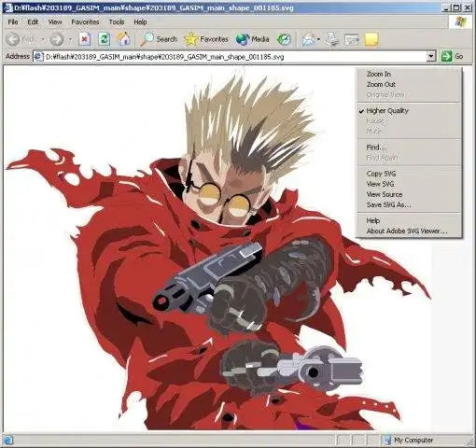Click the IE page icon in status bar
Viewport: 476px width, 448px height.
pyautogui.click(x=8, y=440)
